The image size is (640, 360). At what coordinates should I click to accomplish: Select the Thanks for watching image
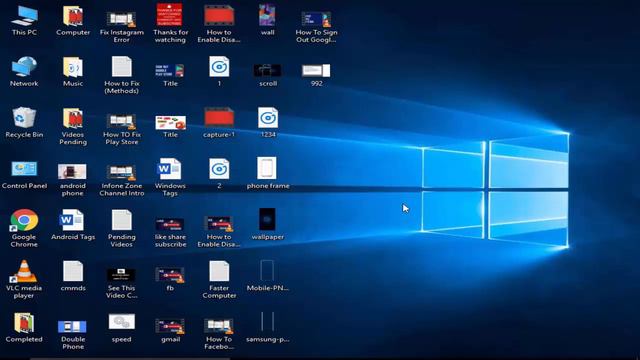(171, 24)
